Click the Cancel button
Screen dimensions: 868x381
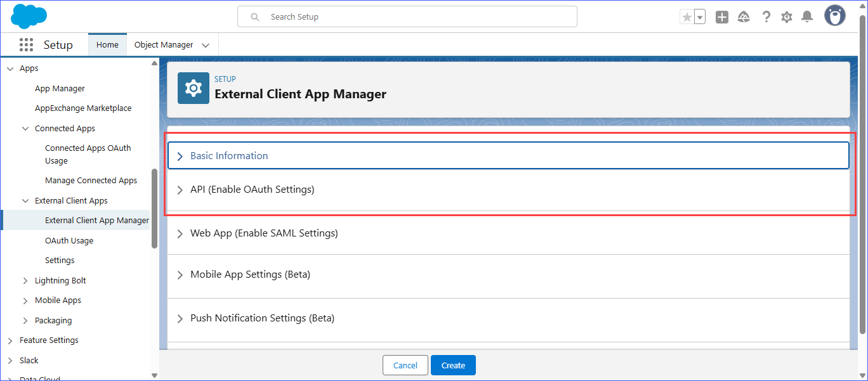(x=405, y=365)
